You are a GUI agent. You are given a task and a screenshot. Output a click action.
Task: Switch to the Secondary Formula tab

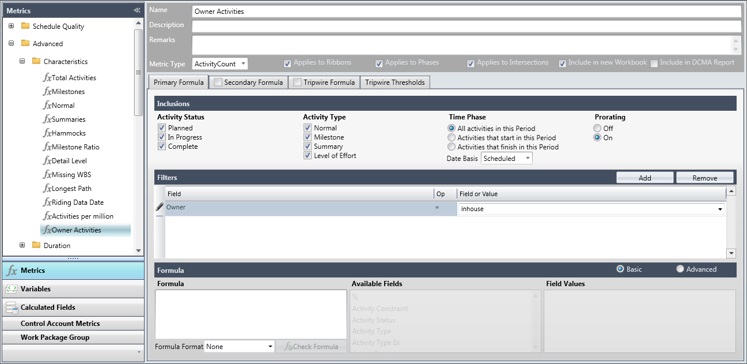click(249, 82)
